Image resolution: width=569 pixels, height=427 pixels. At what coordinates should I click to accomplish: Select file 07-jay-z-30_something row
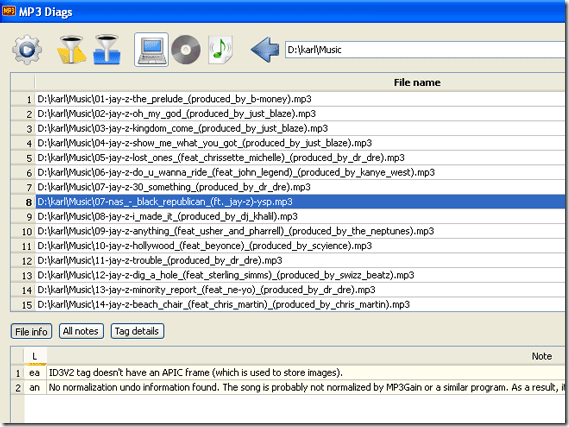click(300, 187)
